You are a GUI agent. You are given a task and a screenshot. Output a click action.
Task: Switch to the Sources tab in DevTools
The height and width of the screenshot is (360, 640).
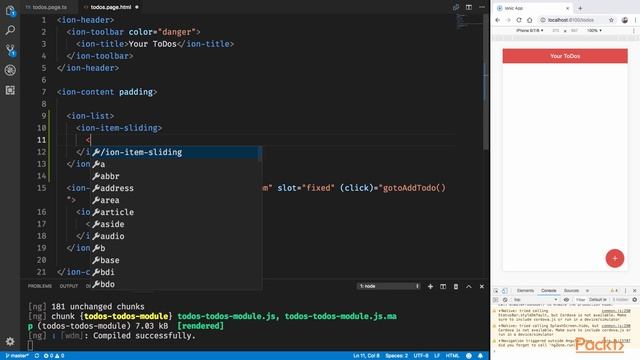(x=571, y=291)
